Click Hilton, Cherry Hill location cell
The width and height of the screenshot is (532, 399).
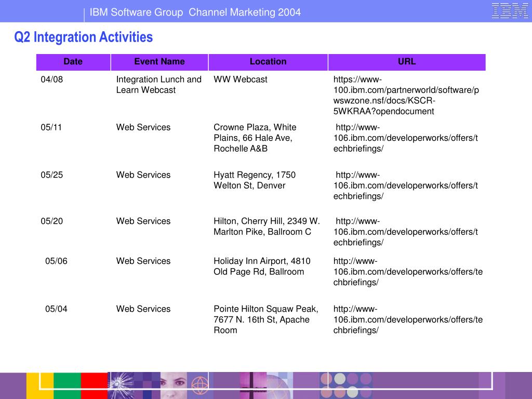pyautogui.click(x=267, y=227)
